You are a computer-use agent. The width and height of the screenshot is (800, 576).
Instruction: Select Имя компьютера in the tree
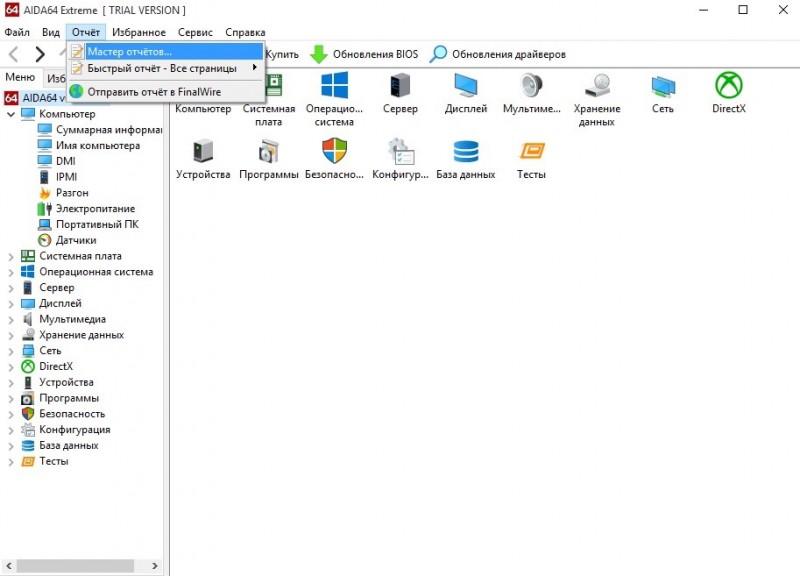pos(97,145)
